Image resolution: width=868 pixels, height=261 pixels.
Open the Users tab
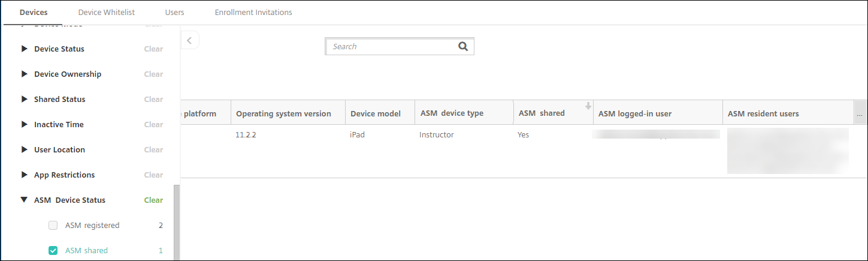pyautogui.click(x=174, y=12)
